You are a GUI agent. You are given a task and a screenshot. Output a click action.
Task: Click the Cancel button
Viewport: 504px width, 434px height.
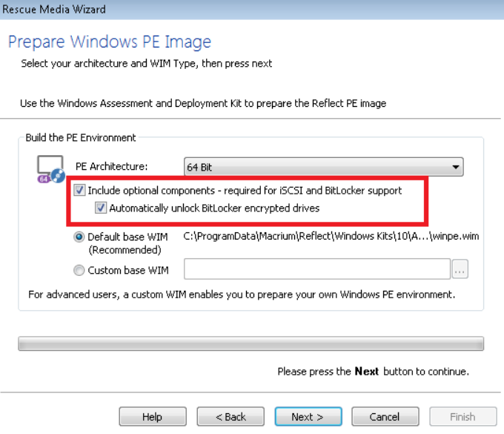coord(385,416)
